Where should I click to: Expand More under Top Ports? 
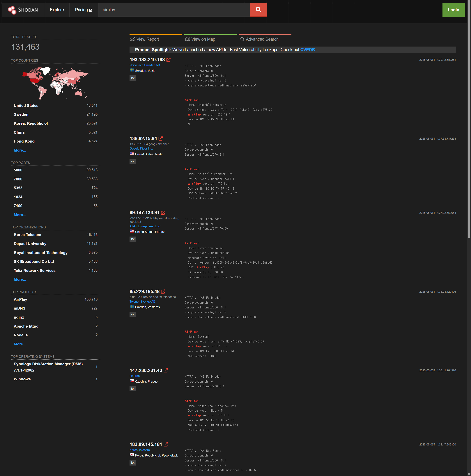pyautogui.click(x=20, y=215)
